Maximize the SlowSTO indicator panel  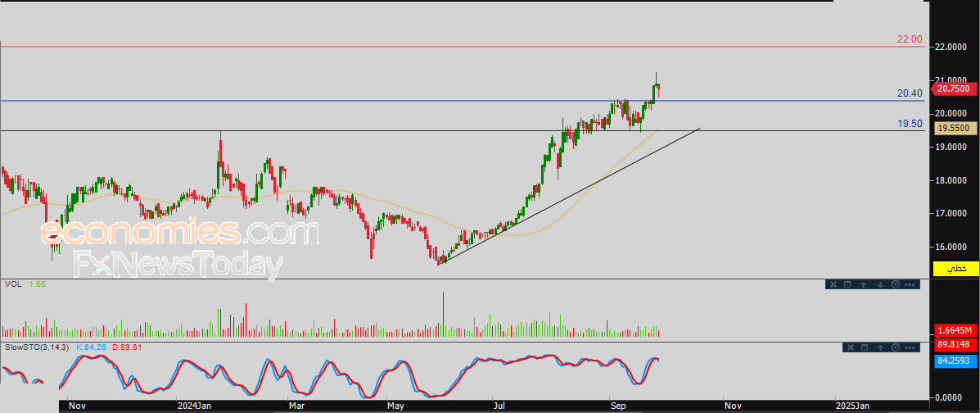tap(865, 347)
